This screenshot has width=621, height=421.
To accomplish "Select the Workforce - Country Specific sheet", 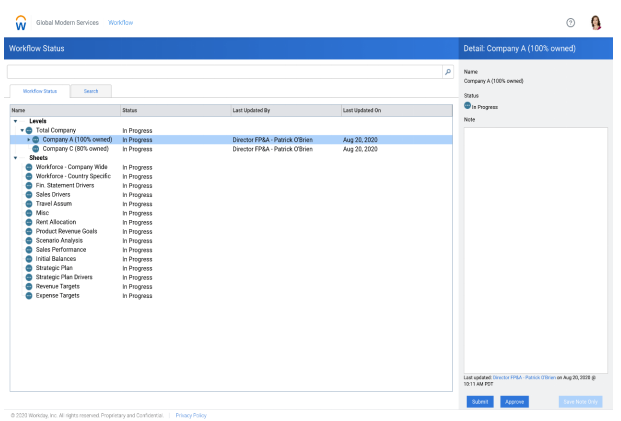I will tap(73, 176).
